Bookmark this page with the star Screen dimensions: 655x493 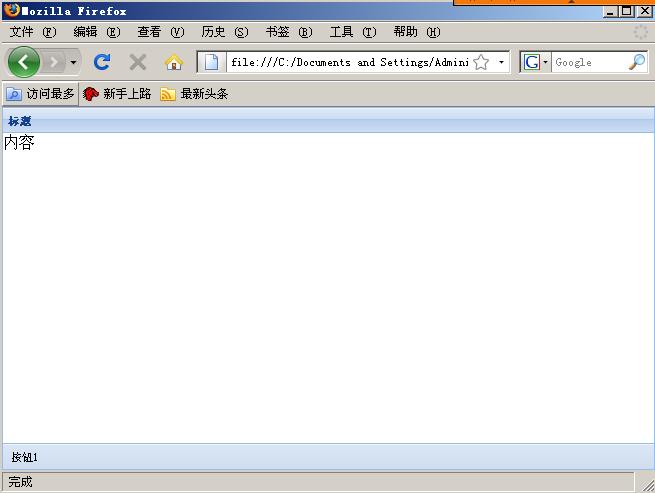coord(481,62)
